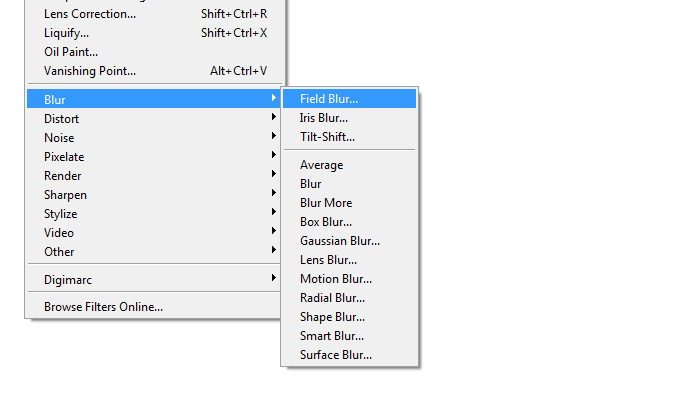
Task: Select the Shape Blur filter
Action: click(332, 317)
